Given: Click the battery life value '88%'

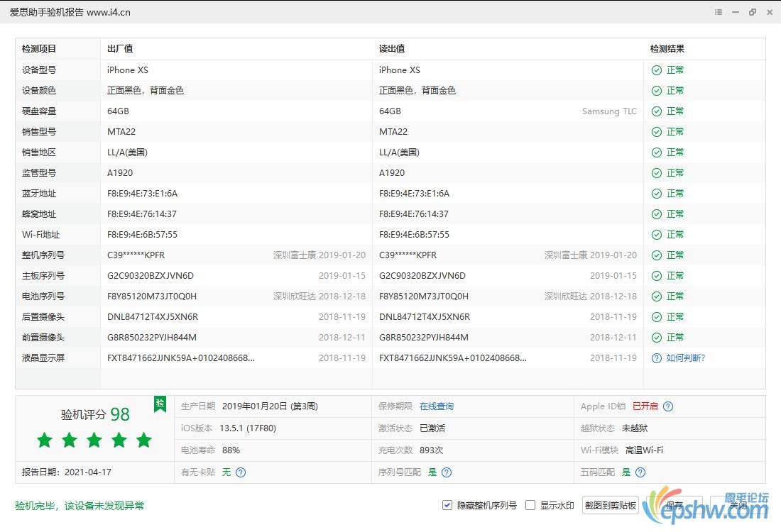Looking at the screenshot, I should click(231, 450).
